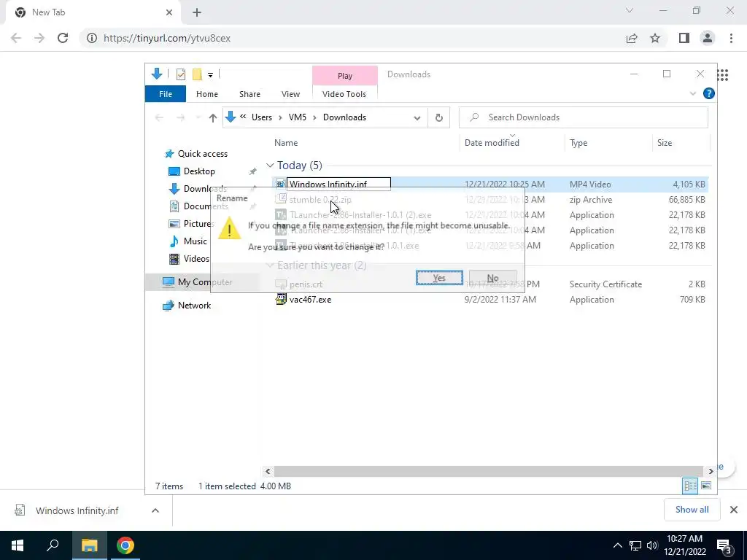Select the vac467.exe file
Image resolution: width=747 pixels, height=560 pixels.
[x=310, y=300]
